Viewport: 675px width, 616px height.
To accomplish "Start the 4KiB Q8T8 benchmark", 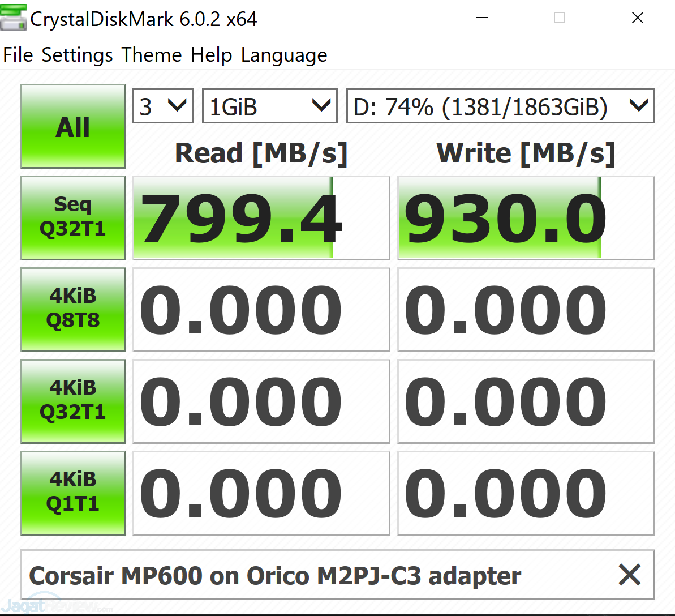I will pos(73,309).
